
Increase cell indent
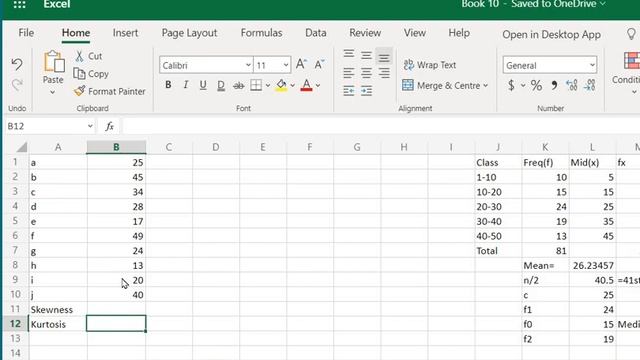coord(366,91)
